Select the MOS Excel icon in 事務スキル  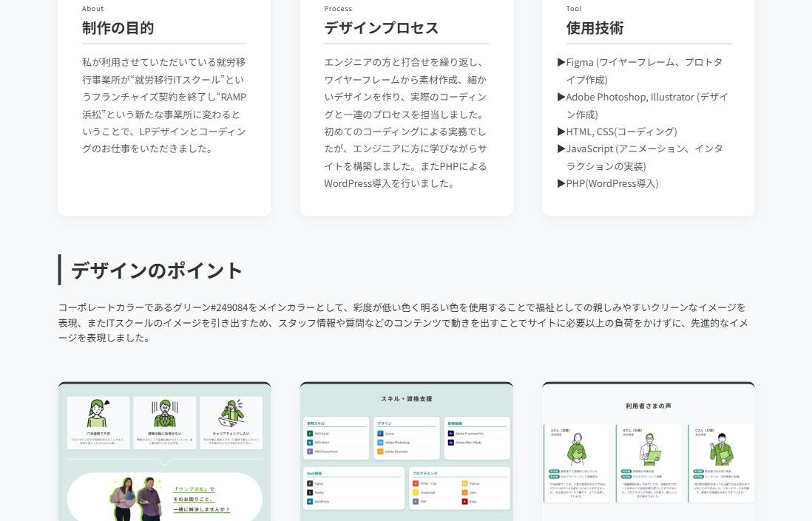coord(309,433)
